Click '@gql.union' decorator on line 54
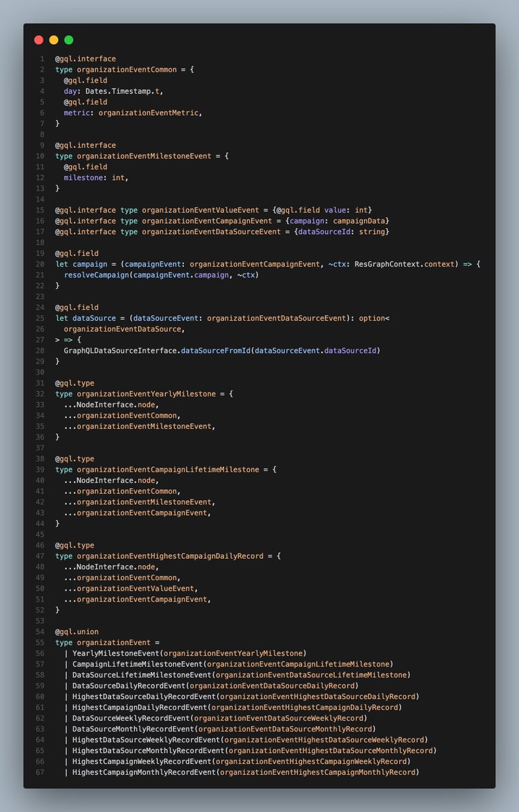Image resolution: width=519 pixels, height=812 pixels. 76,633
